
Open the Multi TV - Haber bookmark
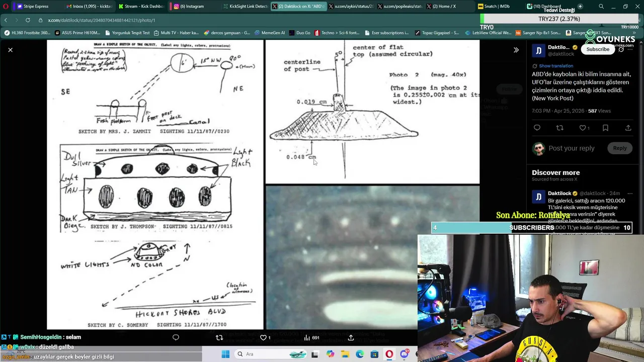(177, 33)
